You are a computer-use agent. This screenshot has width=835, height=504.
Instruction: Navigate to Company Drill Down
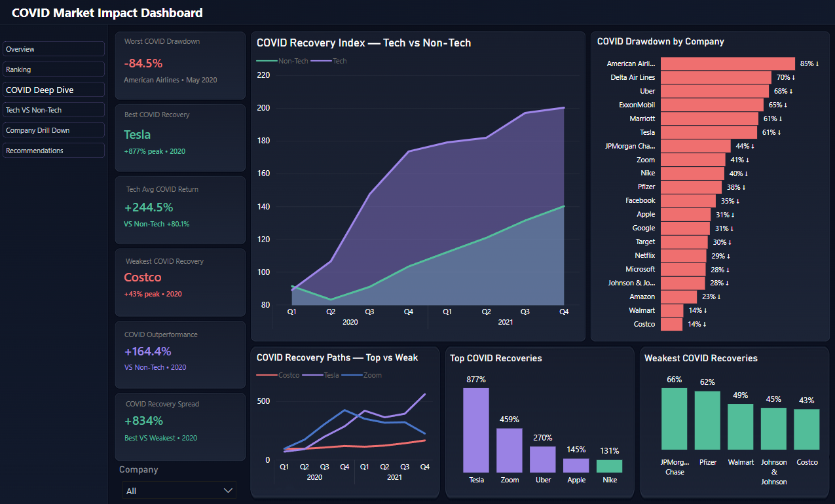point(54,130)
